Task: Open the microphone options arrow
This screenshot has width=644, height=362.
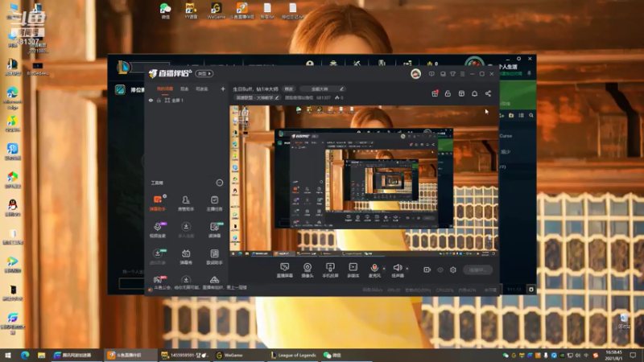Action: tap(384, 269)
